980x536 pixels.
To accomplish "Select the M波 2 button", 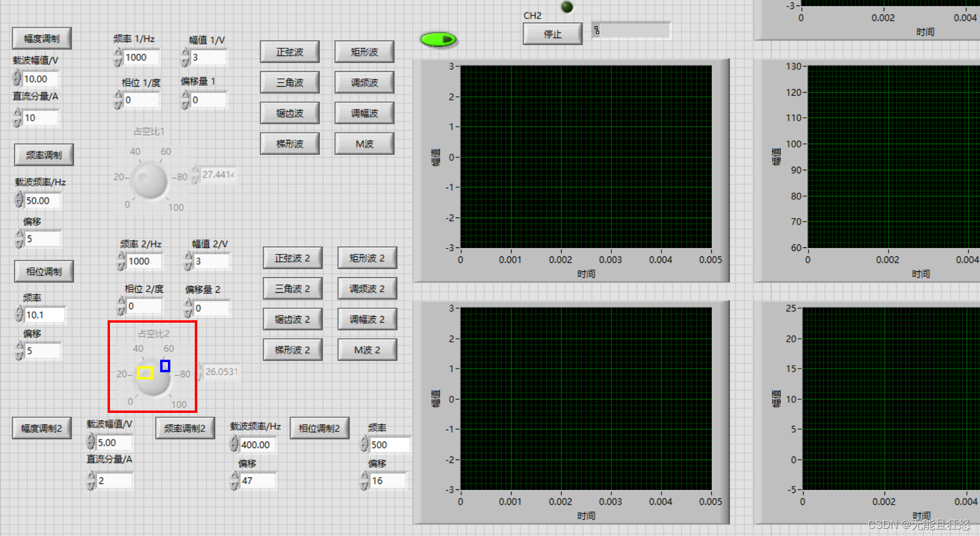I will coord(367,350).
